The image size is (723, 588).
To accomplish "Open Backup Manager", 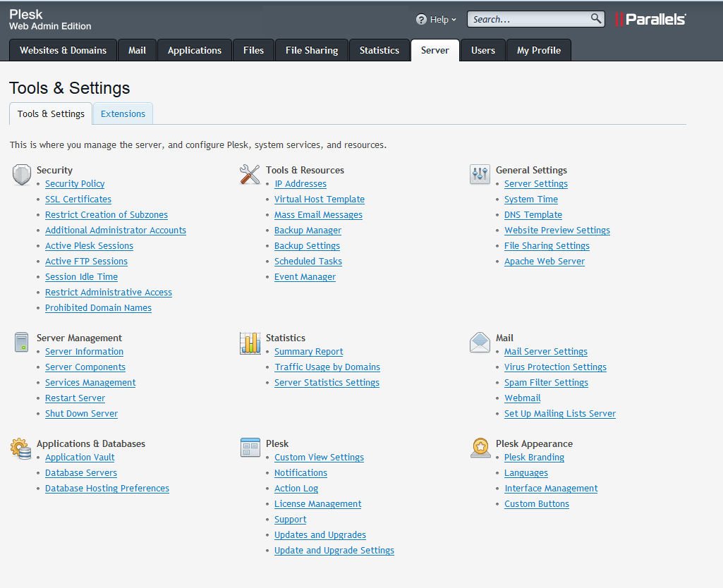I will tap(308, 230).
